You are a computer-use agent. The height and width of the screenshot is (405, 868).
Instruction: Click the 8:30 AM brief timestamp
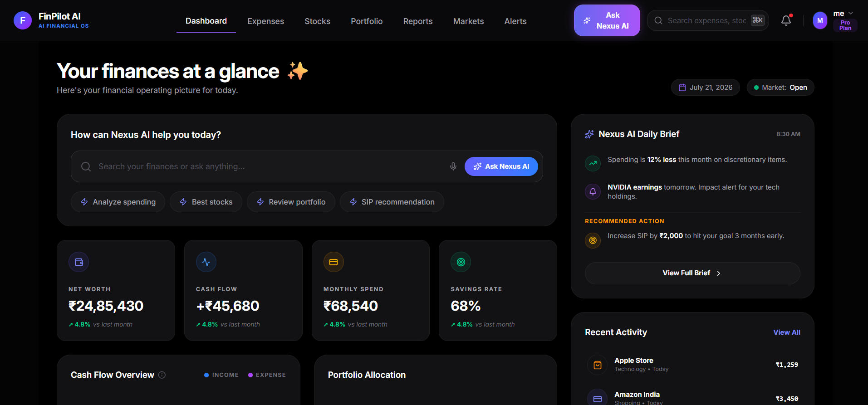788,134
